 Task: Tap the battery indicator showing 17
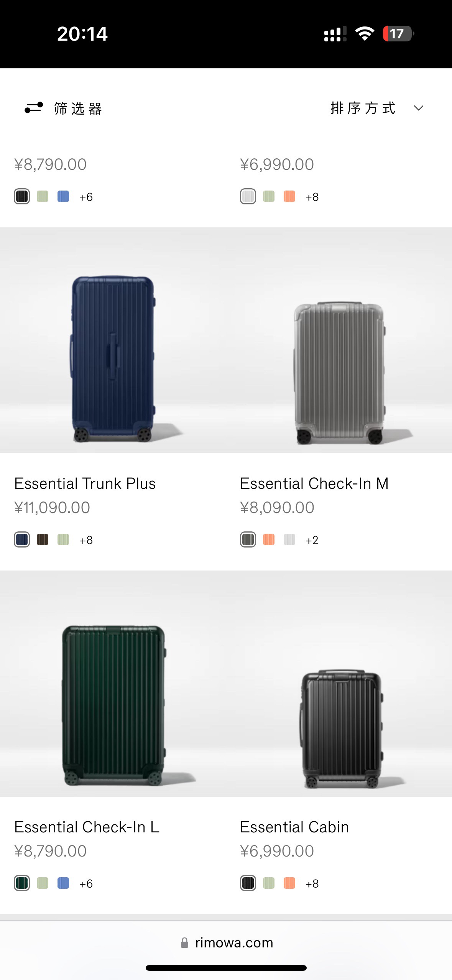(x=398, y=34)
